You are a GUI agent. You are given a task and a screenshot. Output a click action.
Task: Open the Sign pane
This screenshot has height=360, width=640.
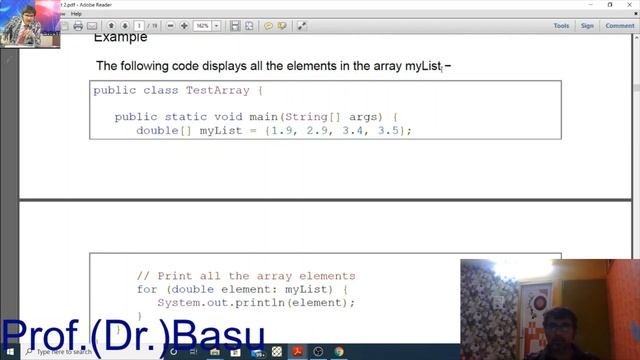coord(587,26)
